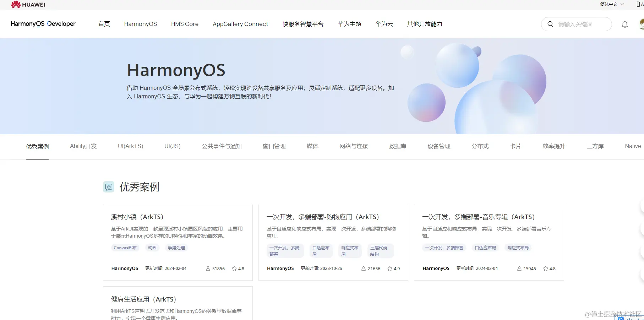This screenshot has width=644, height=320.
Task: Expand the 简体中文 language dropdown
Action: tap(612, 4)
